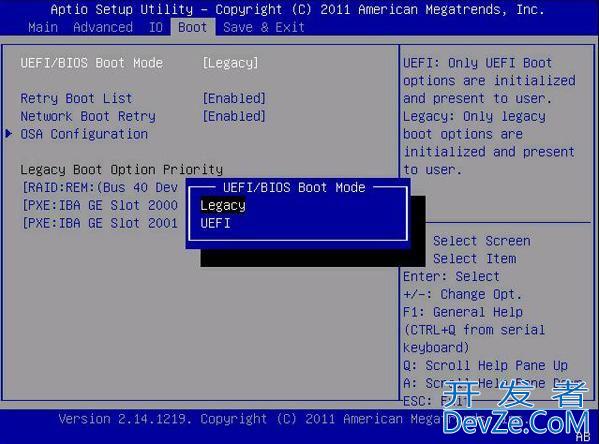Switch to the Advanced tab
This screenshot has width=599, height=444.
click(x=103, y=27)
